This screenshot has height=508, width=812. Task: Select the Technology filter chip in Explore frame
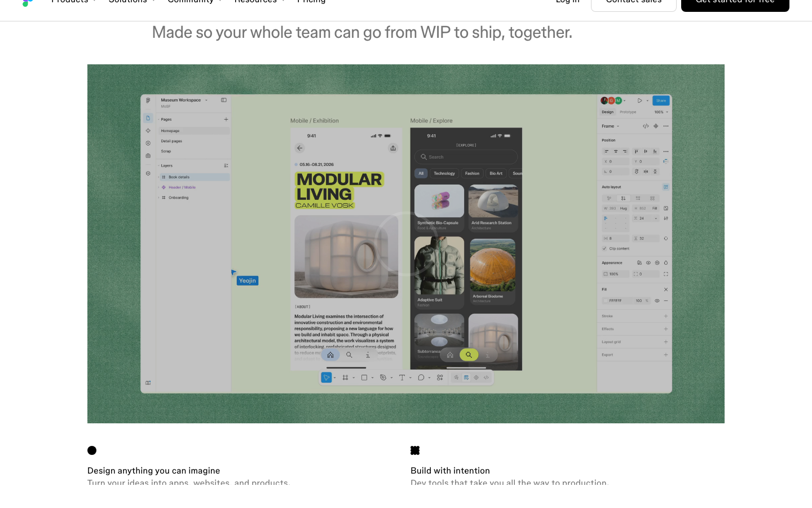coord(444,173)
